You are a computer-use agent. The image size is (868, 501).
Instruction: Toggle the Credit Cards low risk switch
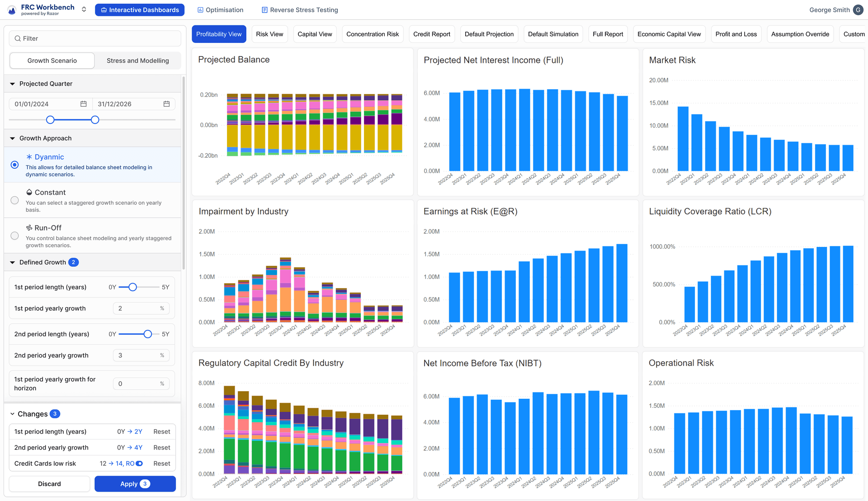pyautogui.click(x=139, y=463)
